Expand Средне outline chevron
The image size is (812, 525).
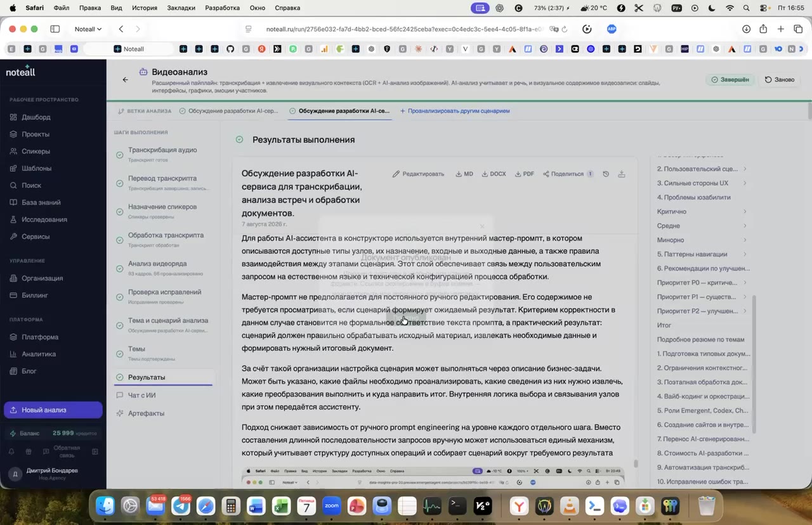[745, 226]
